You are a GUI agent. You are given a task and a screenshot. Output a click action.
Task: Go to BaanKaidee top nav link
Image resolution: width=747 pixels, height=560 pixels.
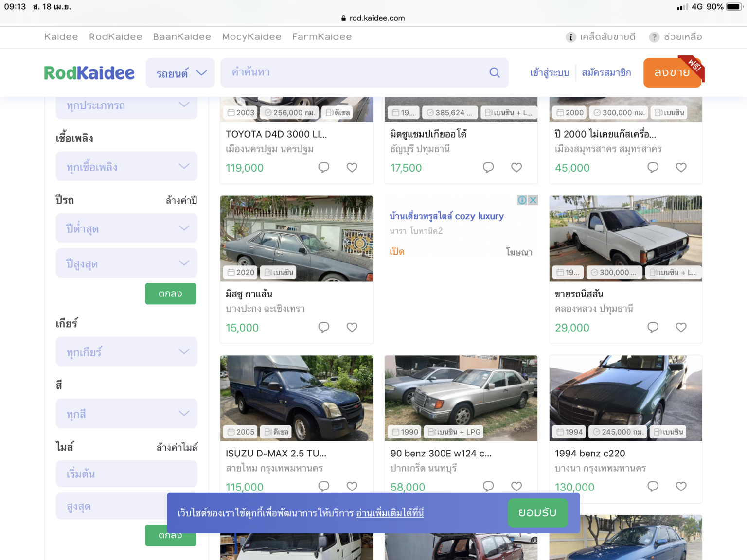pos(182,37)
